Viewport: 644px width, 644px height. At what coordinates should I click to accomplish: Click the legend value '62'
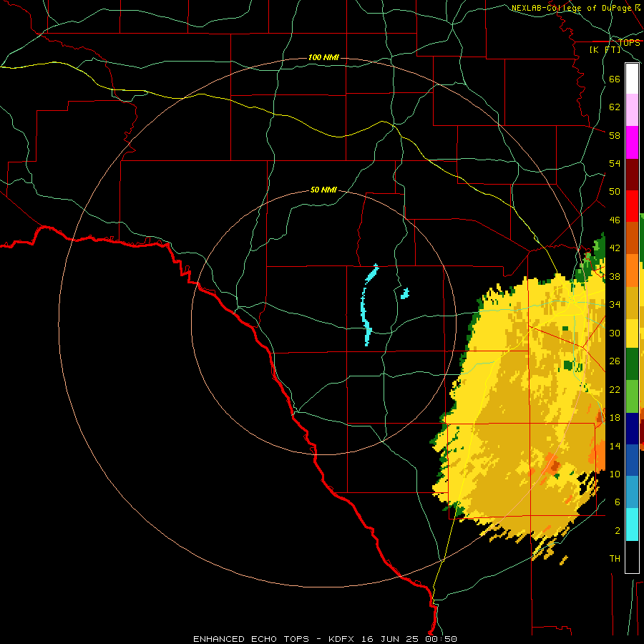coord(615,107)
